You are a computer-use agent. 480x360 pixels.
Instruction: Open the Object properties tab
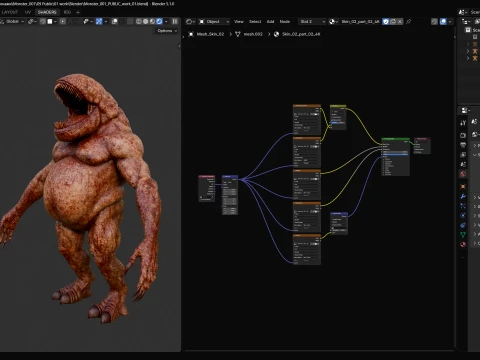[463, 186]
